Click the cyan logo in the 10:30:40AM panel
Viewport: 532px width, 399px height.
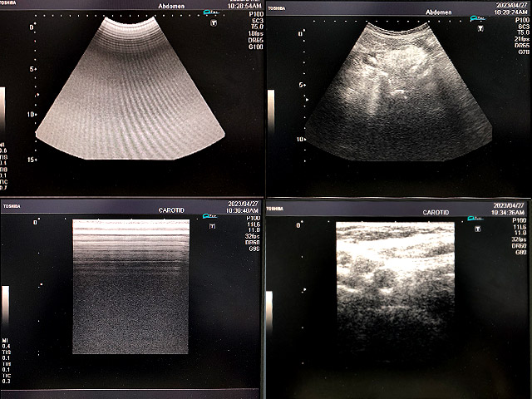pos(209,216)
